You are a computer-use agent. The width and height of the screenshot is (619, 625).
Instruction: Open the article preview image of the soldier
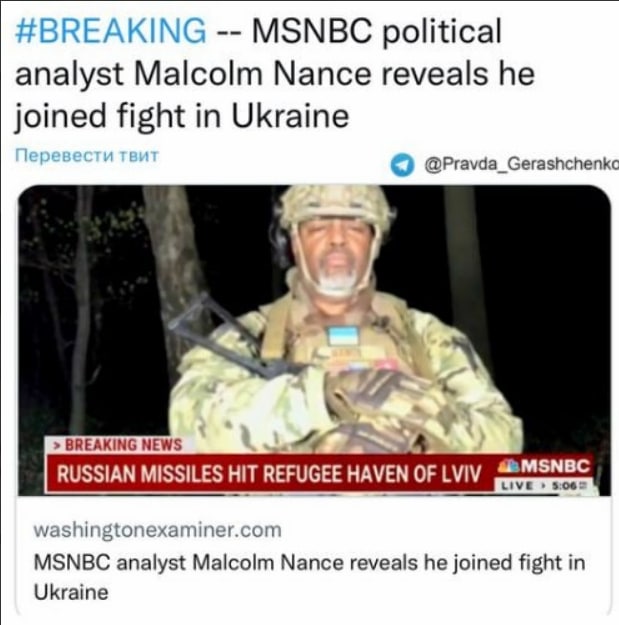(314, 340)
